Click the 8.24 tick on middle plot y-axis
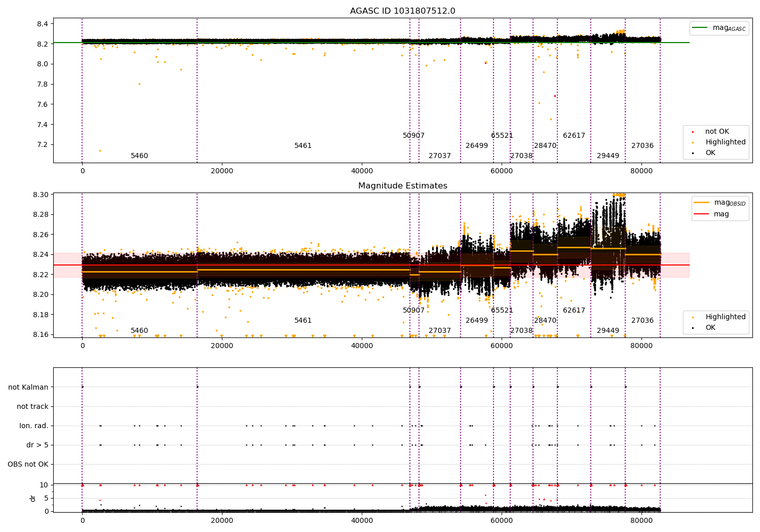Viewport: 760px width, 532px height. click(41, 254)
